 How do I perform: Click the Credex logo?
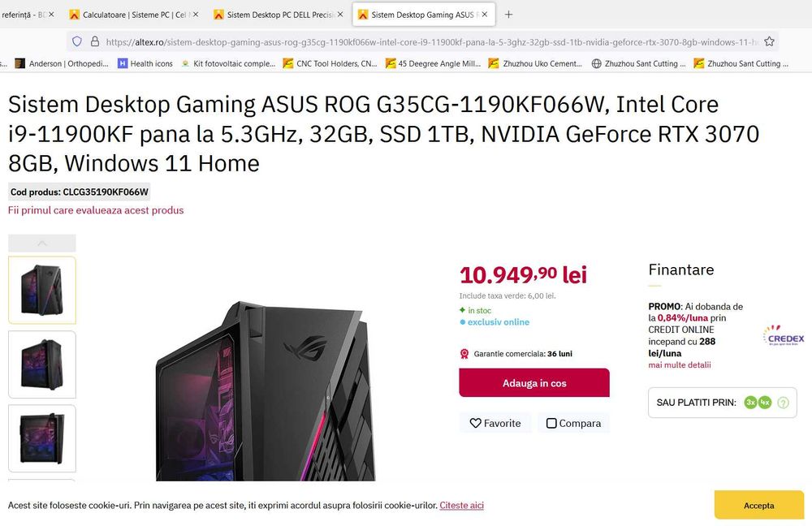(784, 336)
